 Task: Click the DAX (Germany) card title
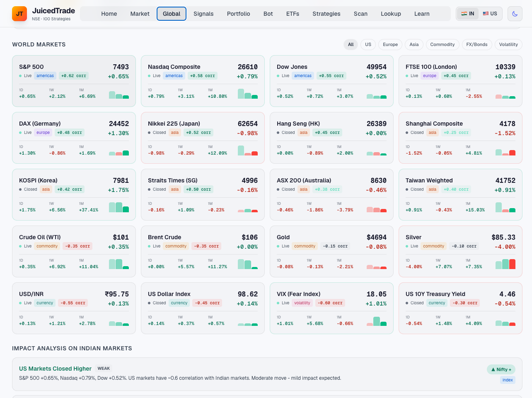point(40,124)
